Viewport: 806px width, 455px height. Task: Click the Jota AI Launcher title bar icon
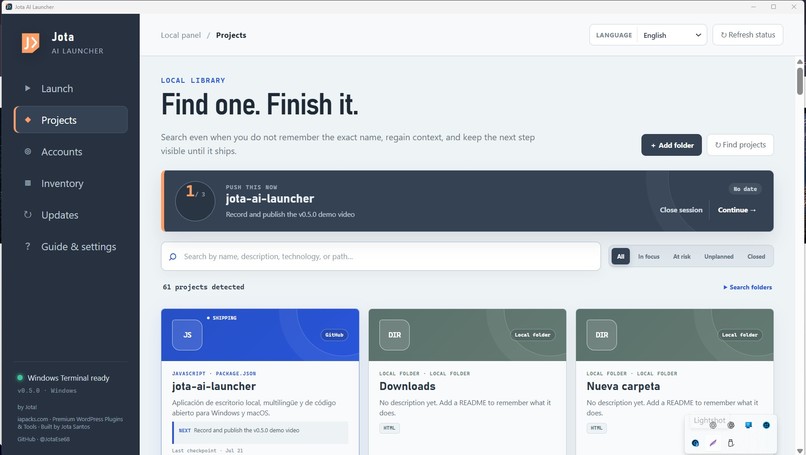pyautogui.click(x=8, y=7)
